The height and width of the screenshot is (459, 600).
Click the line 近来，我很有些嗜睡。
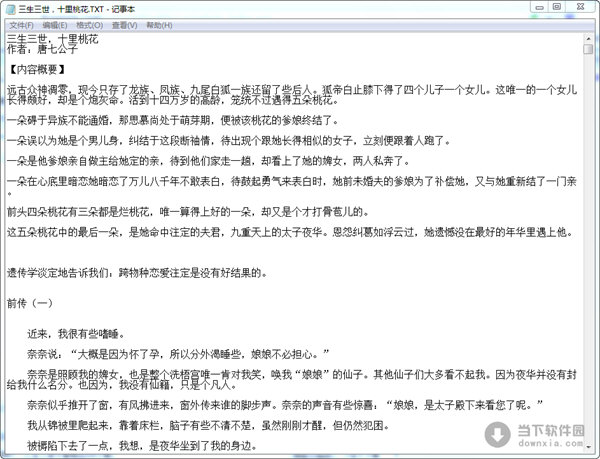tap(76, 334)
